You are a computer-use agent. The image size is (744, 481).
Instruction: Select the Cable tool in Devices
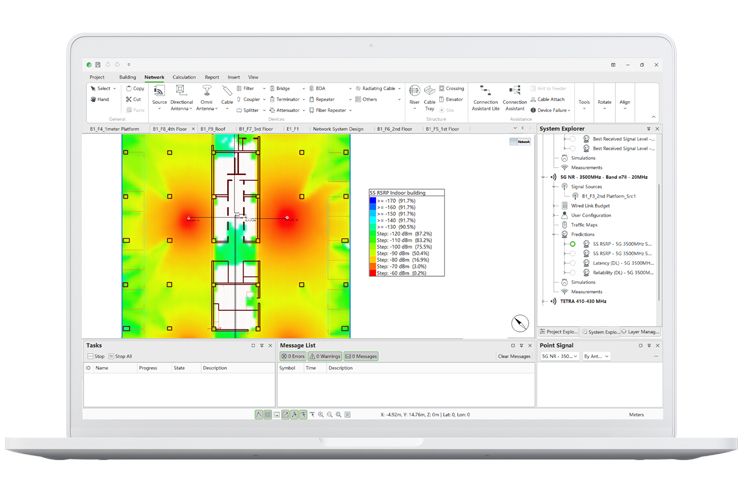(x=227, y=96)
